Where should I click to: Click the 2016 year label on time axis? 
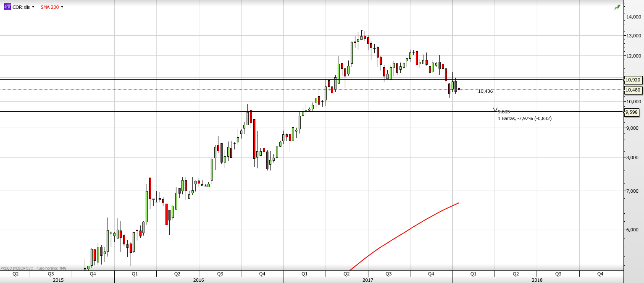click(199, 280)
